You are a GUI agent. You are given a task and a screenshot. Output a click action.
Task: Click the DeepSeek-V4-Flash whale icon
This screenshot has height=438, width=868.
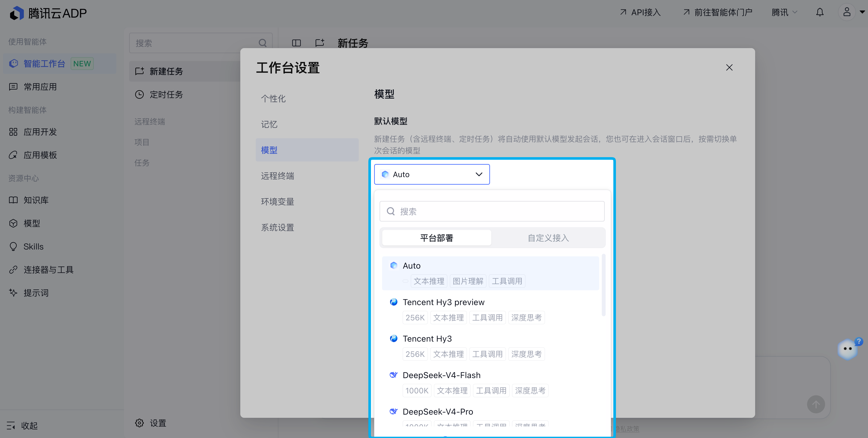point(393,375)
